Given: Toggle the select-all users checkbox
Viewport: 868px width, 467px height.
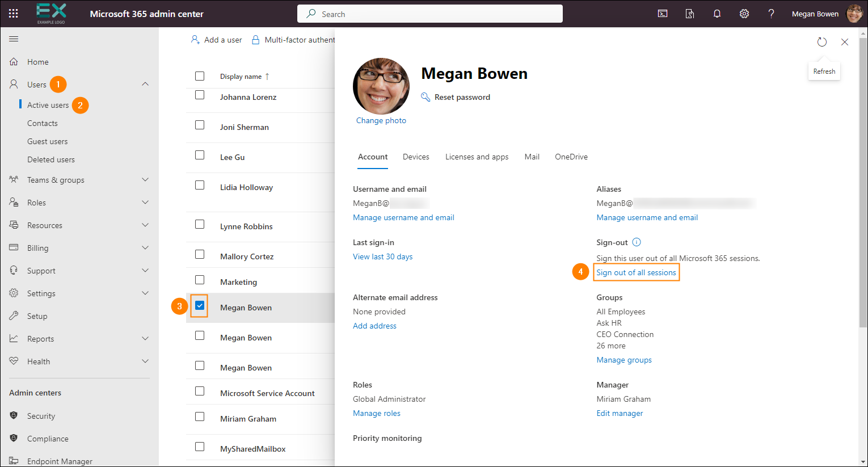Looking at the screenshot, I should tap(200, 76).
